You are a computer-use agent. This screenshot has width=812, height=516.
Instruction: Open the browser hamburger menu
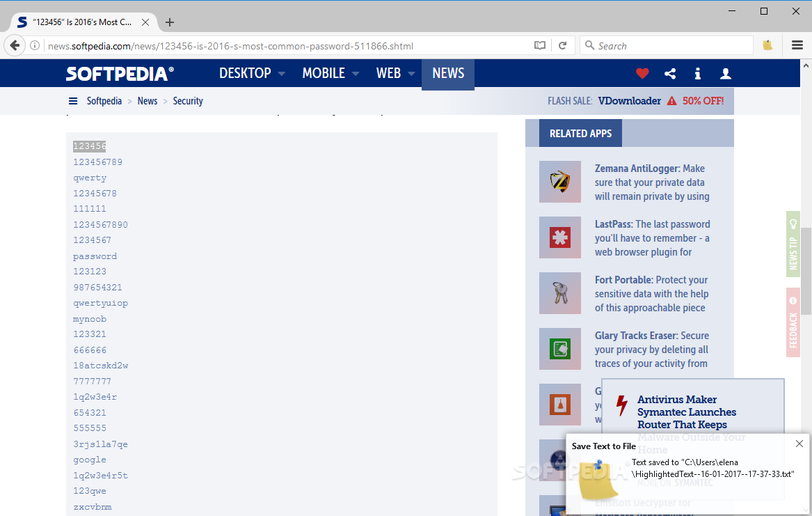pyautogui.click(x=797, y=45)
